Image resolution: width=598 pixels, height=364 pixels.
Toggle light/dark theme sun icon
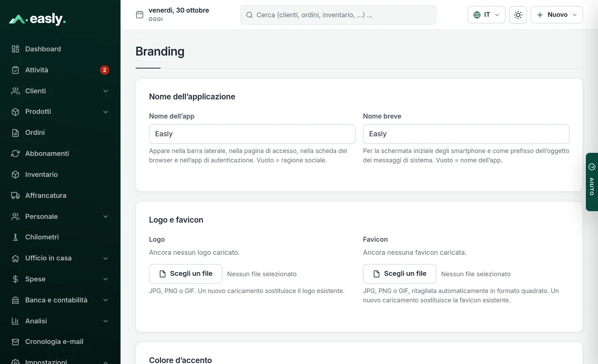point(518,15)
